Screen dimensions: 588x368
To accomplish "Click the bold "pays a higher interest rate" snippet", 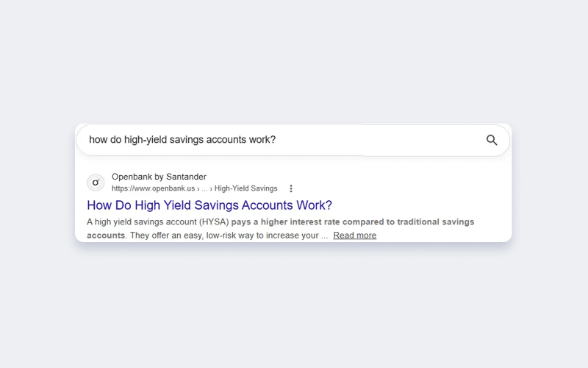I will (x=285, y=222).
